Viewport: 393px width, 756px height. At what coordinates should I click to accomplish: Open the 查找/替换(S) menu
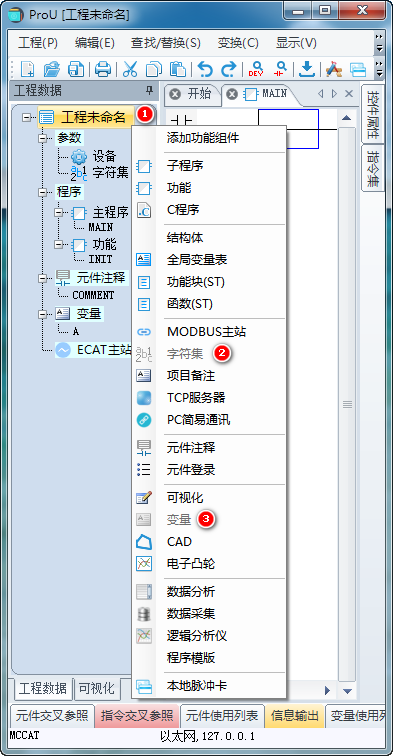[165, 42]
